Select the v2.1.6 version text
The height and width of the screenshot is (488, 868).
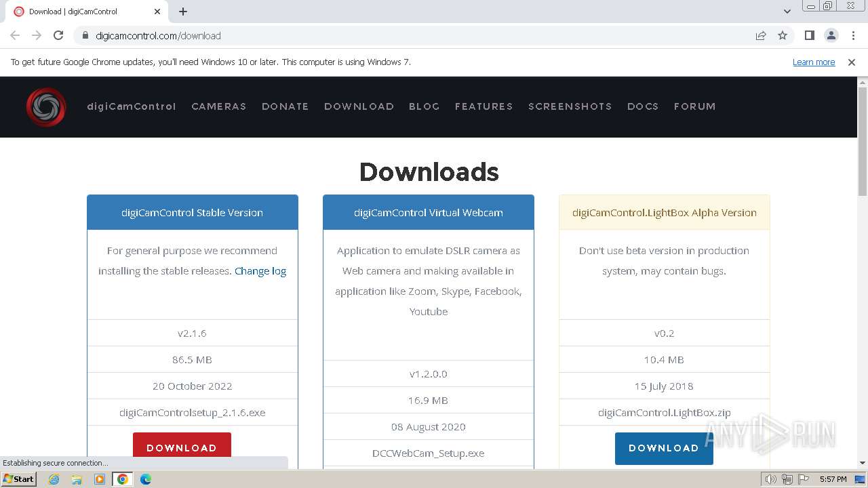point(192,333)
